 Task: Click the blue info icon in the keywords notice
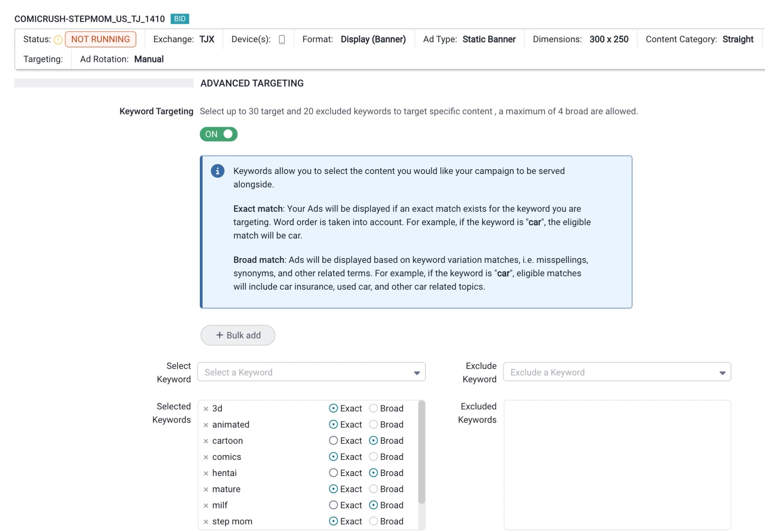[x=217, y=171]
